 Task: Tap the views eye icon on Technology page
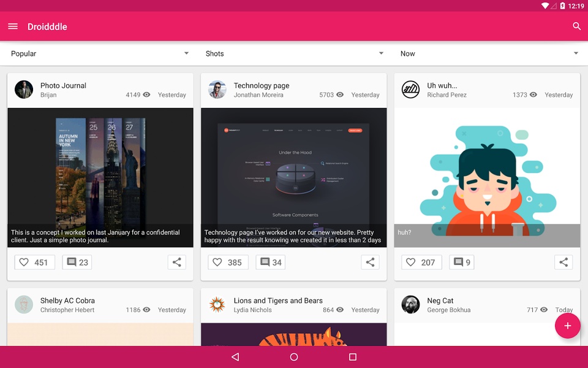(x=340, y=94)
